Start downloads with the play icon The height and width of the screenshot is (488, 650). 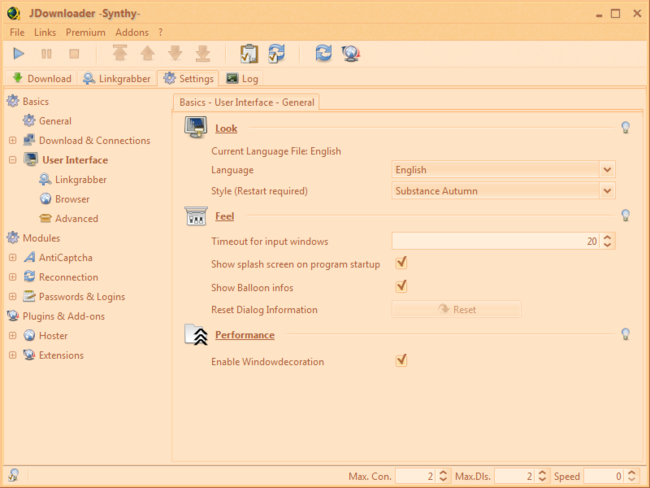point(19,53)
